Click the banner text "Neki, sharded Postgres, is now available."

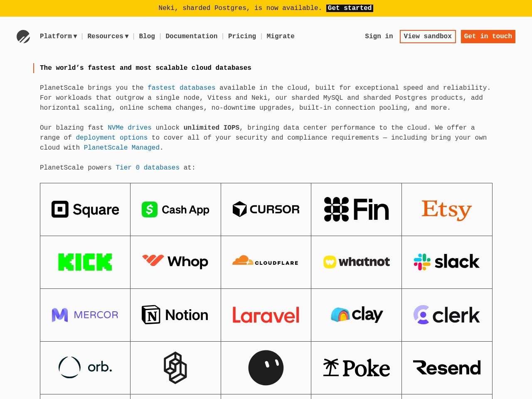240,8
